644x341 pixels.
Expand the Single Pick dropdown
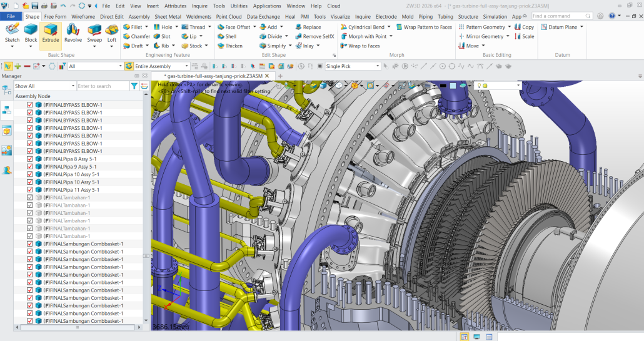(378, 66)
